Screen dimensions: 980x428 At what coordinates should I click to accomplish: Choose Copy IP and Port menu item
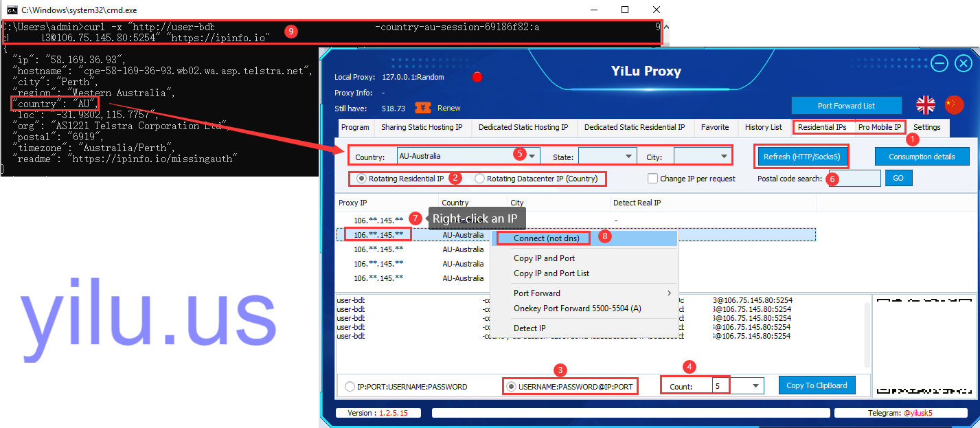pyautogui.click(x=585, y=258)
